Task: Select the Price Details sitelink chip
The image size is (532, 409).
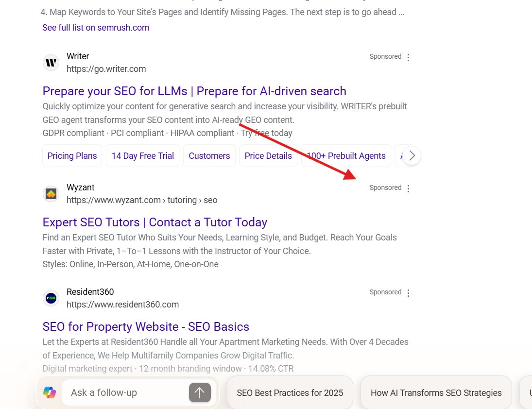Action: [x=268, y=155]
